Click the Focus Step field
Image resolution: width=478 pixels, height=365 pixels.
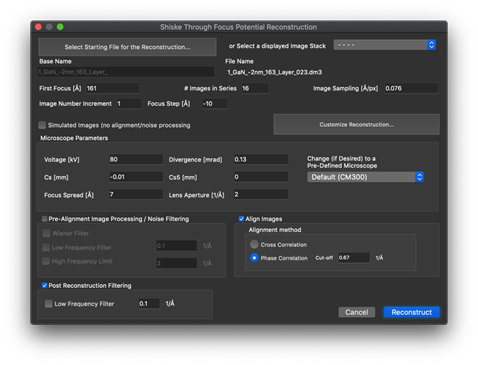[215, 104]
